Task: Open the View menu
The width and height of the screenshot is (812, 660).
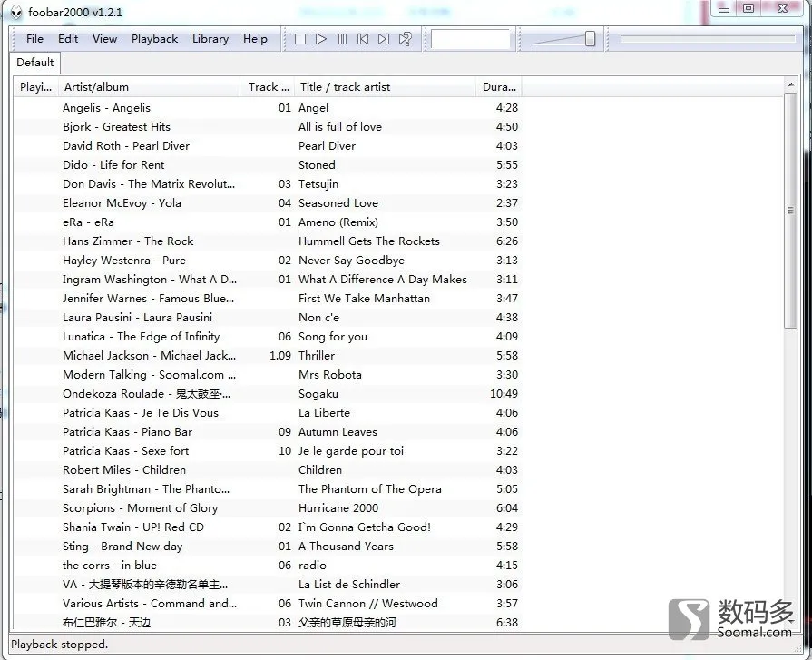Action: 104,39
